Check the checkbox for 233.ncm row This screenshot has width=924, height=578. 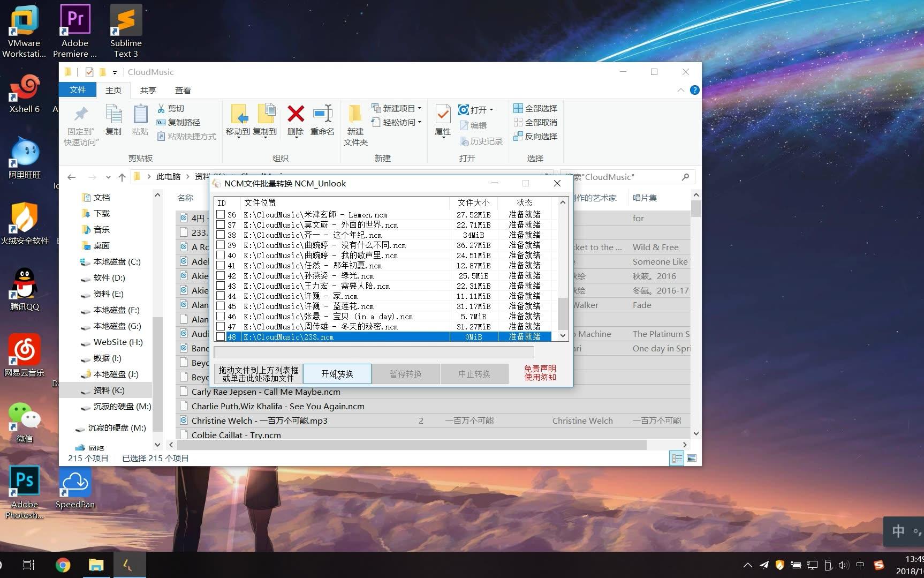pos(221,337)
